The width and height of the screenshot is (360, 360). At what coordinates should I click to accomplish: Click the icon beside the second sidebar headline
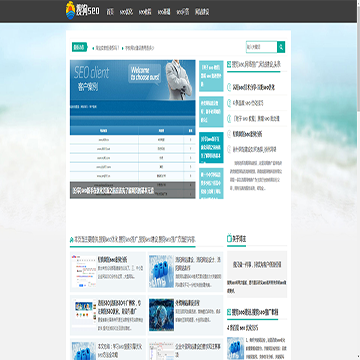tap(229, 103)
